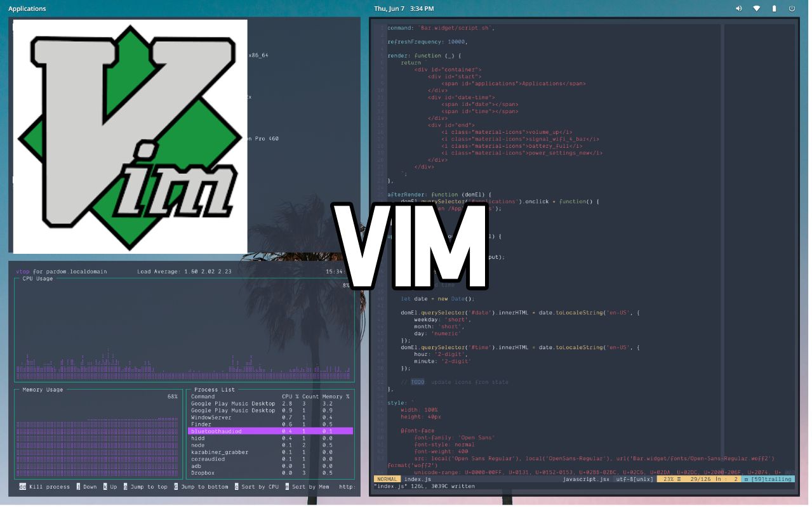Click the 'weekday: 'short',' code line
The height and width of the screenshot is (507, 812).
tap(443, 319)
